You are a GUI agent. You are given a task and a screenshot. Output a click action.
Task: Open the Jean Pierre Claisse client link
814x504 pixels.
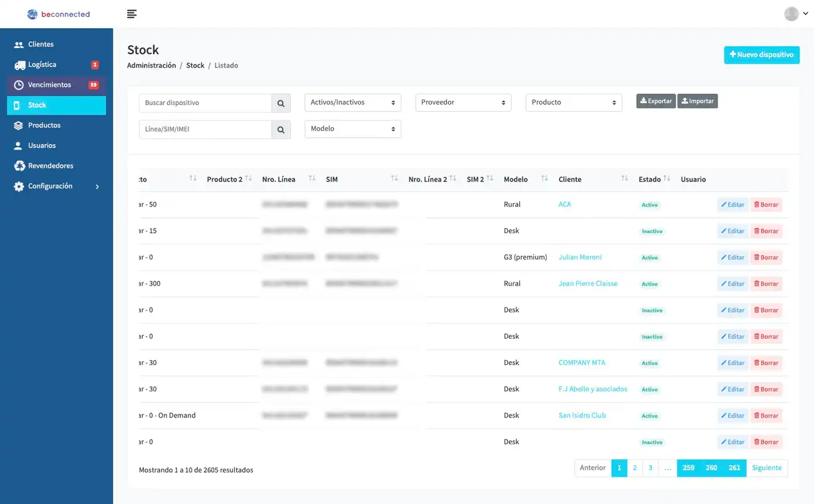(588, 283)
